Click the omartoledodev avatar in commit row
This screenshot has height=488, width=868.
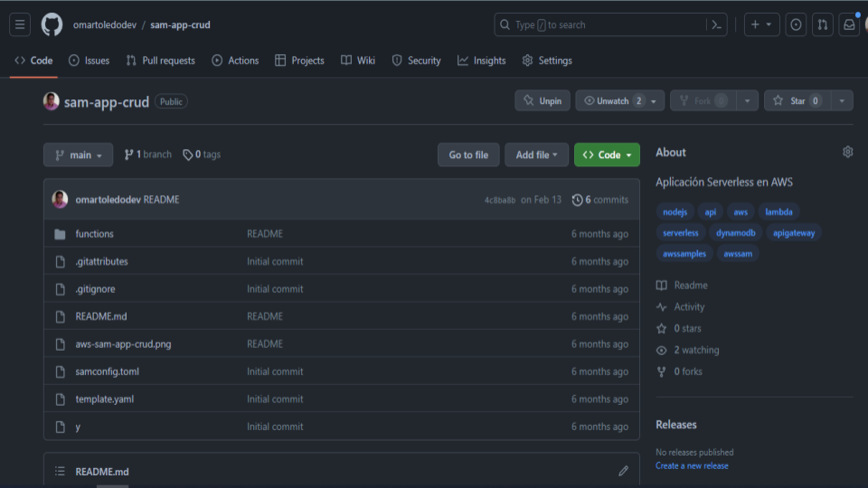pos(60,199)
